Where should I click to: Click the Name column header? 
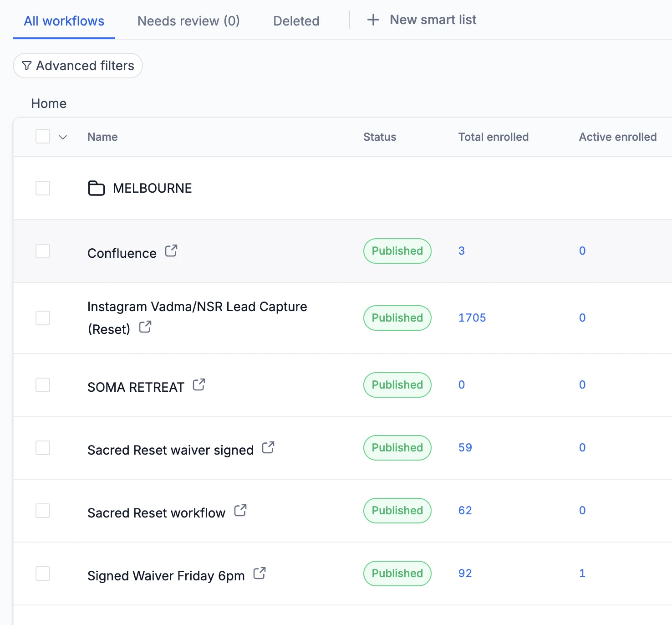coord(102,137)
